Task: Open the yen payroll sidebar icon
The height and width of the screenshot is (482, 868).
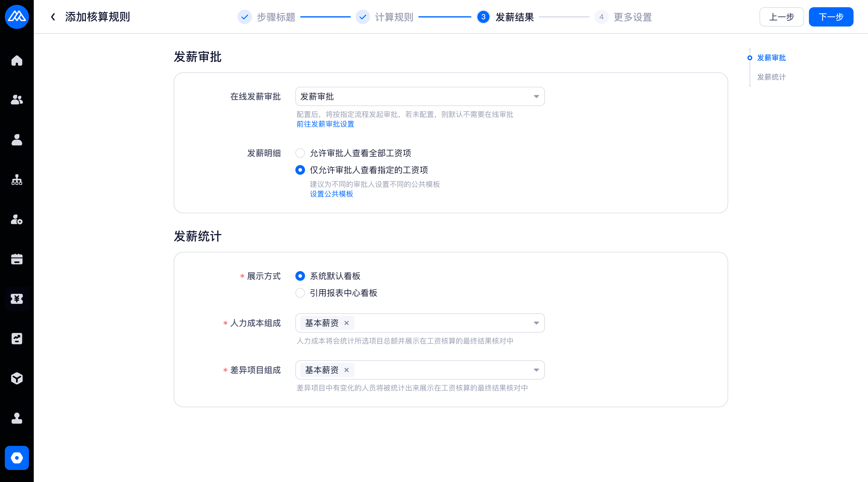Action: tap(17, 299)
